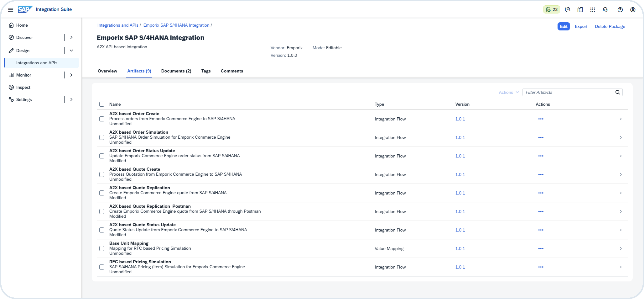Open Design section in sidebar
Viewport: 644px width, 299px height.
click(23, 51)
